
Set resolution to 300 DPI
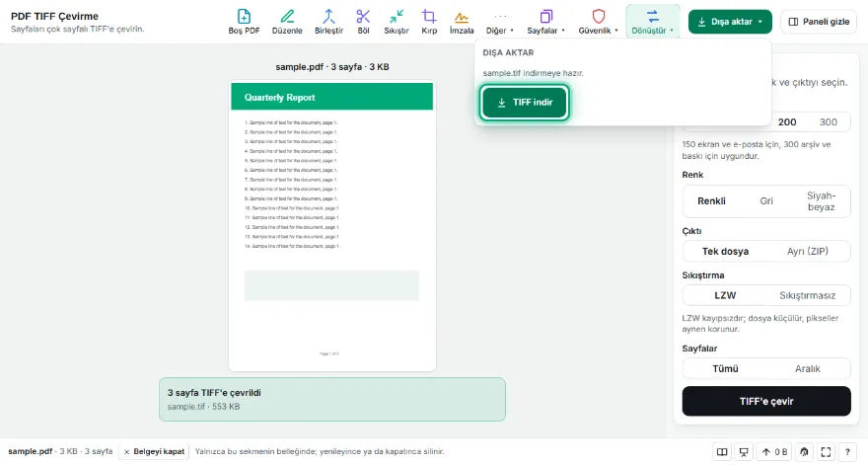pos(829,122)
